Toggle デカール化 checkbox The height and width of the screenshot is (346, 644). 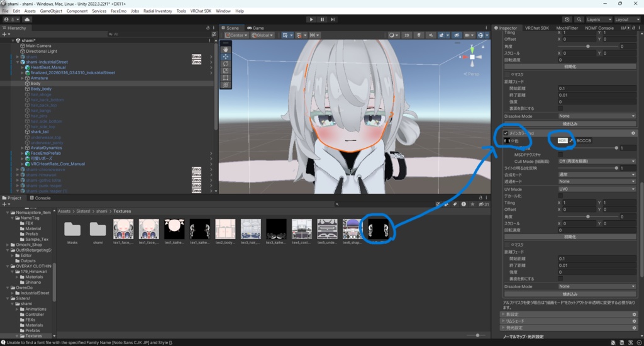coord(560,196)
